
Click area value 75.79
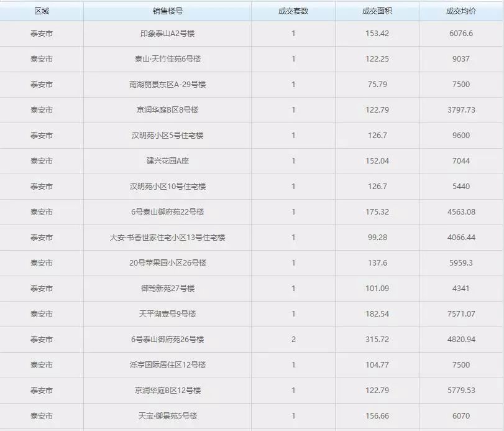[x=377, y=84]
